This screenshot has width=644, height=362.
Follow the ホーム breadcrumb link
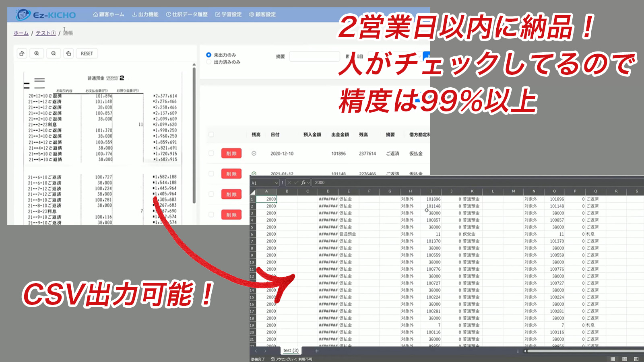click(x=21, y=33)
